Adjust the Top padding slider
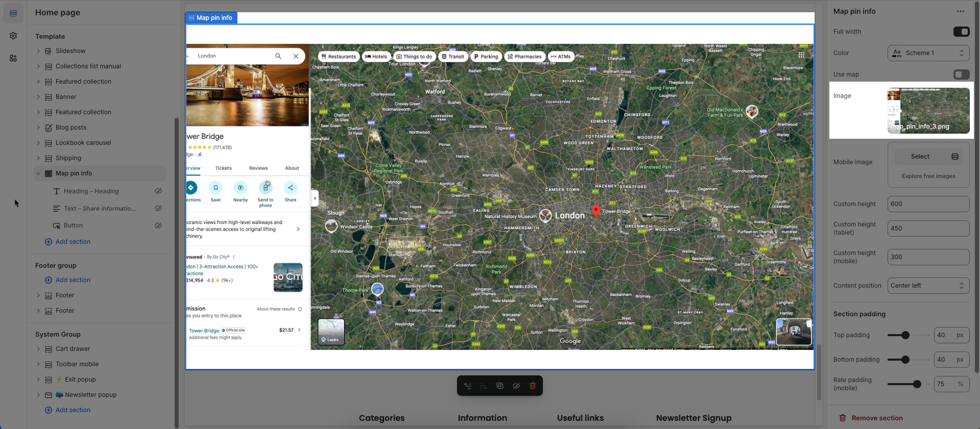980x429 pixels. point(905,335)
